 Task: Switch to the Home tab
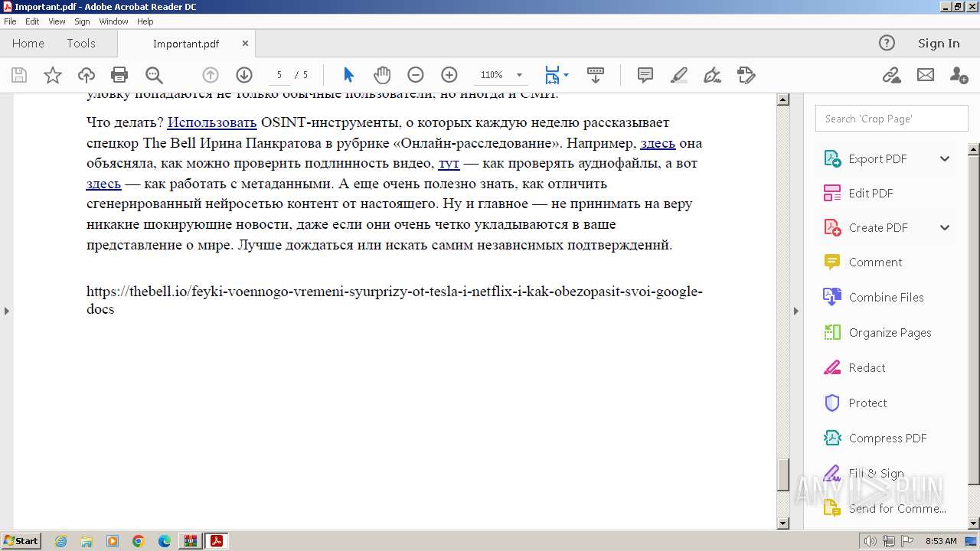pos(28,44)
